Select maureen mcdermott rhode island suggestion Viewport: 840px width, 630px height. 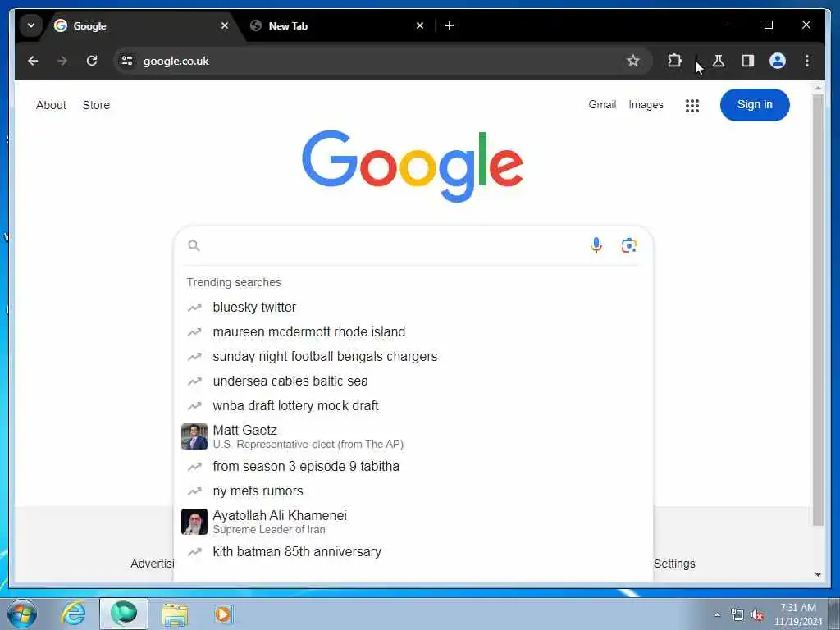[413, 332]
